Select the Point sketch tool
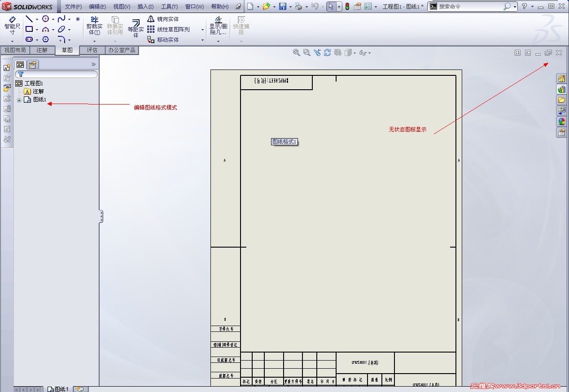The height and width of the screenshot is (392, 569). coord(78,19)
